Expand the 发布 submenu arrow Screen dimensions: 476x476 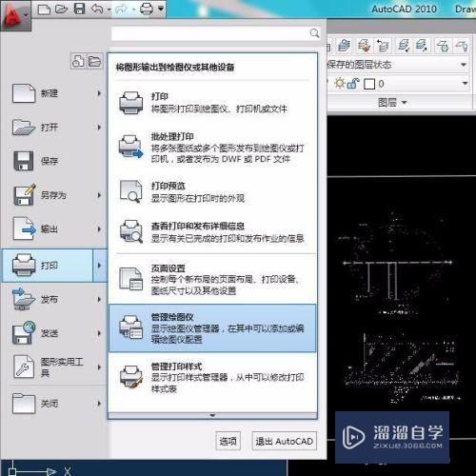(99, 299)
